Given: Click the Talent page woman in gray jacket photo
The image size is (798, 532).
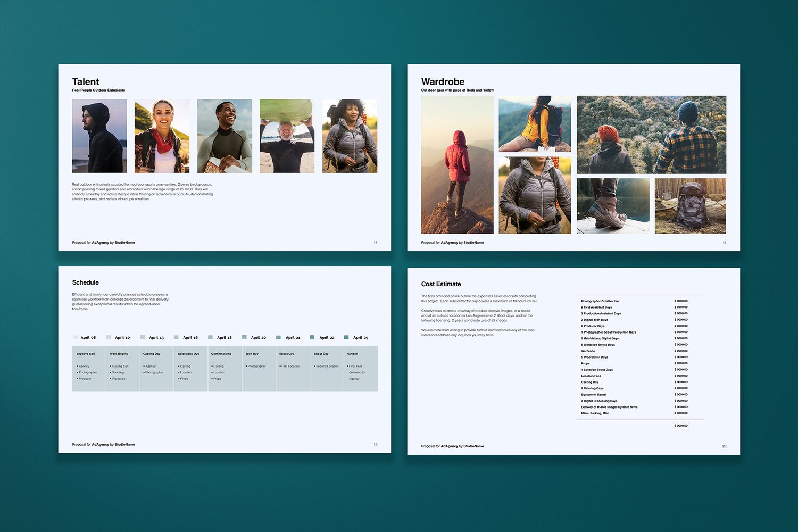Looking at the screenshot, I should 350,136.
